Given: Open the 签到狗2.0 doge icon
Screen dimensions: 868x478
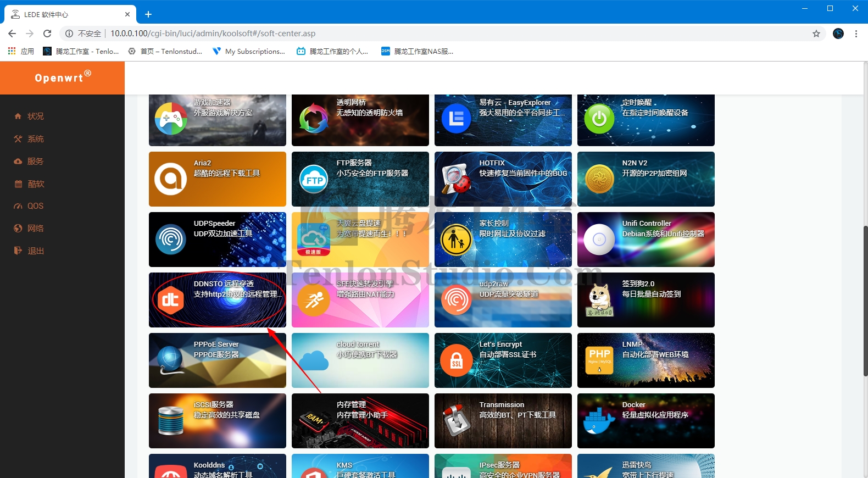Looking at the screenshot, I should tap(599, 300).
